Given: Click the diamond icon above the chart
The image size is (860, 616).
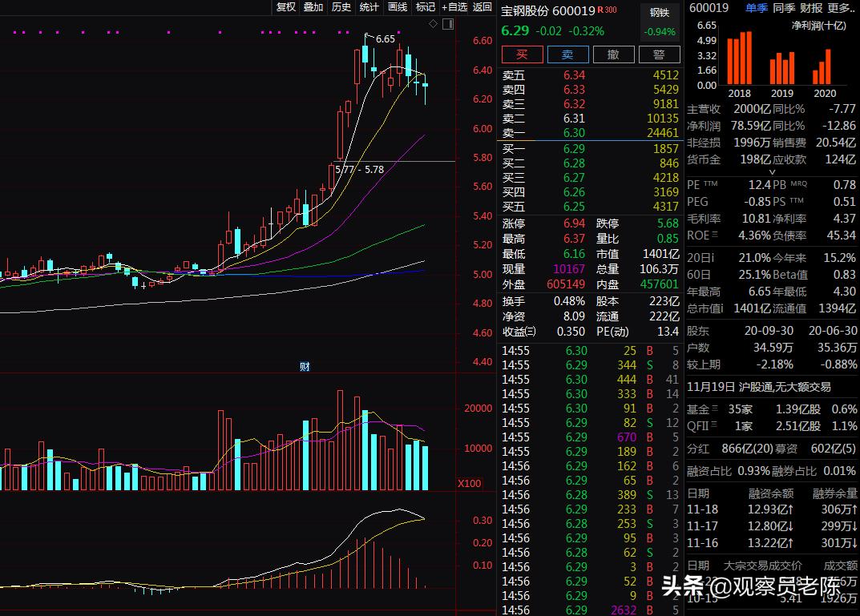Looking at the screenshot, I should click(x=434, y=23).
